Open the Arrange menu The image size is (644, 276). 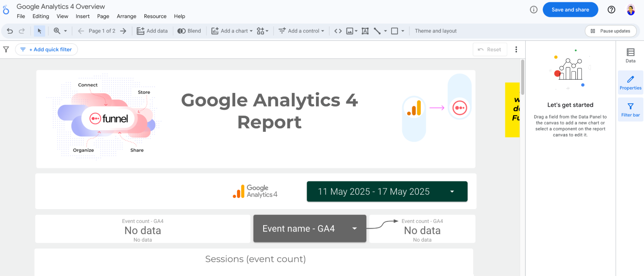(x=126, y=16)
